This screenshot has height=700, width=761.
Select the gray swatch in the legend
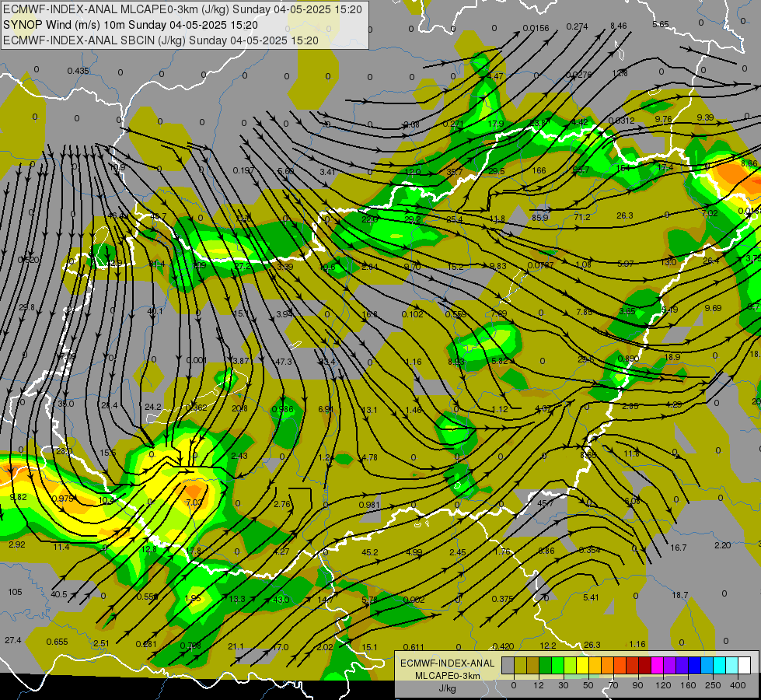[508, 665]
